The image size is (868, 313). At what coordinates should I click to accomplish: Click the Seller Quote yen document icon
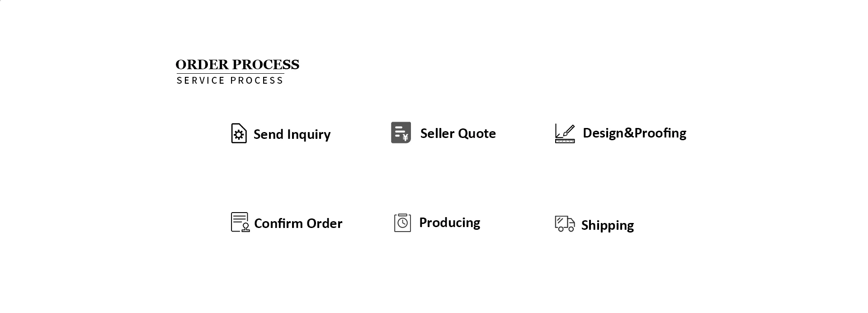(401, 133)
